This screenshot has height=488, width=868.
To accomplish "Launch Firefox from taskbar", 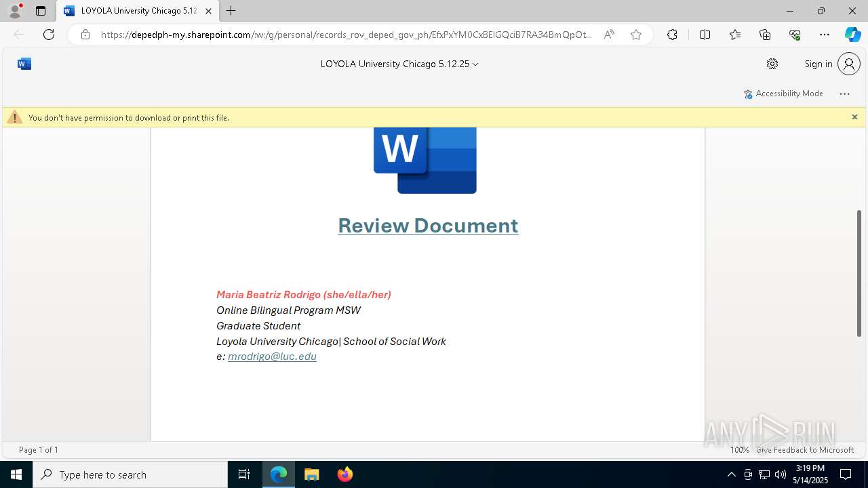I will click(x=344, y=474).
